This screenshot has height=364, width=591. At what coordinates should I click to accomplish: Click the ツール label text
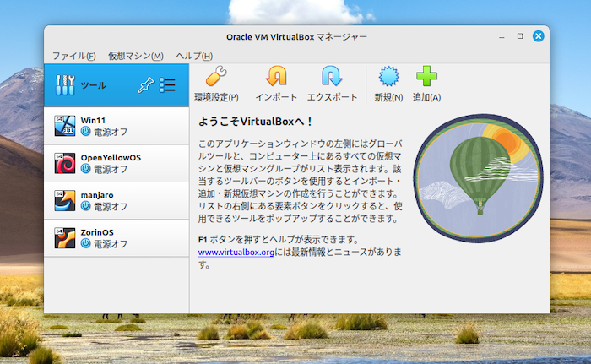[93, 85]
